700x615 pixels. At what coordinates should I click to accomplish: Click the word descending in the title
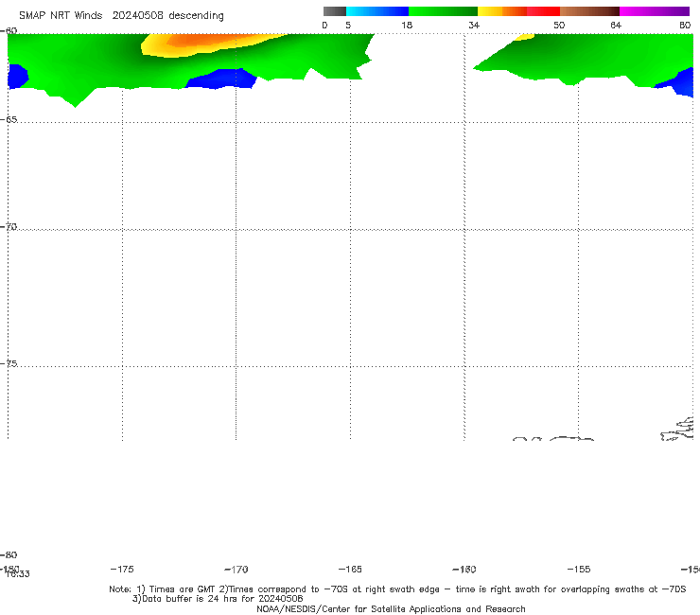click(196, 16)
